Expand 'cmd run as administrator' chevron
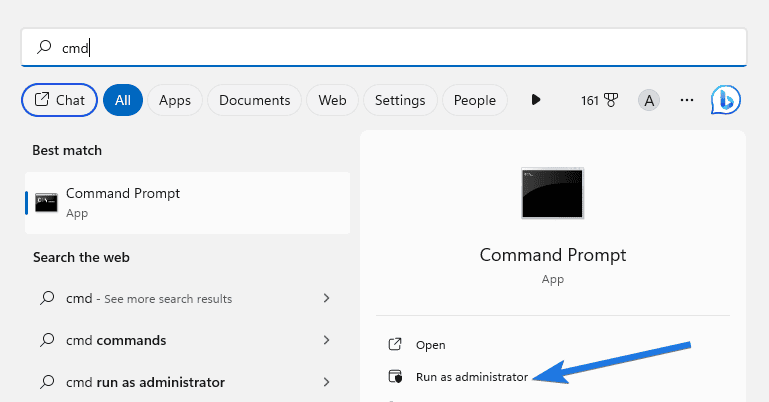This screenshot has height=402, width=769. tap(326, 382)
